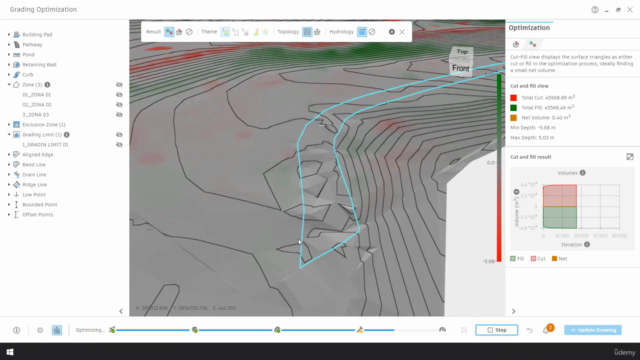
Task: Expand the Retaining Wall node
Action: (x=9, y=64)
